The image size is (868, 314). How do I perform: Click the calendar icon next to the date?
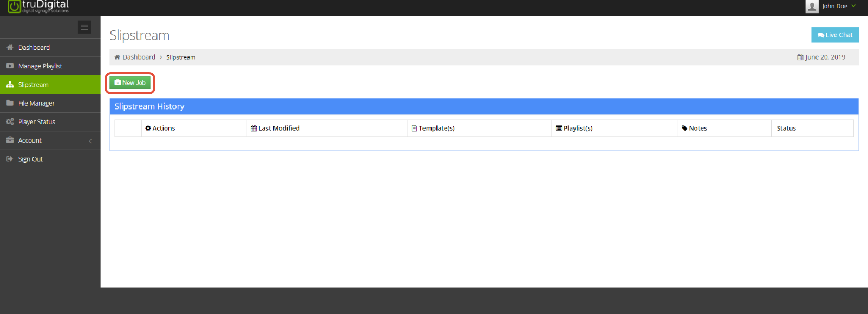pos(800,57)
